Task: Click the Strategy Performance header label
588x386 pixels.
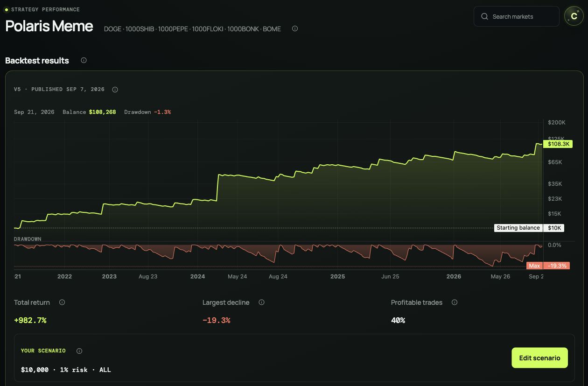Action: tap(45, 9)
